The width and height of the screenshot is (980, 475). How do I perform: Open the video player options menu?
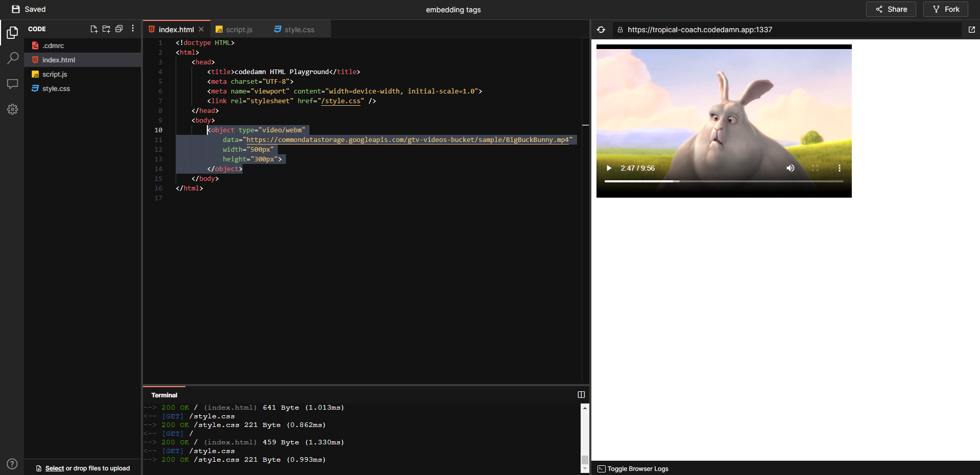point(839,168)
